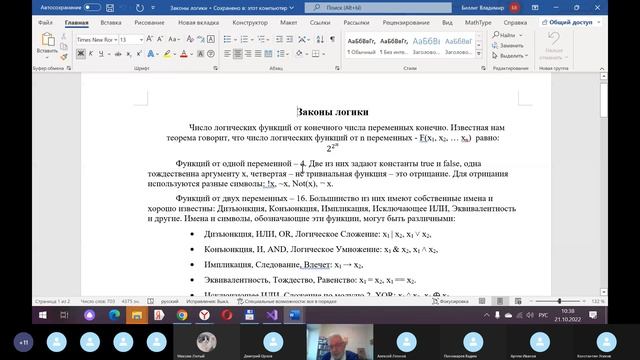Image resolution: width=640 pixels, height=360 pixels.
Task: Open the borders dropdown arrow
Action: (x=324, y=54)
